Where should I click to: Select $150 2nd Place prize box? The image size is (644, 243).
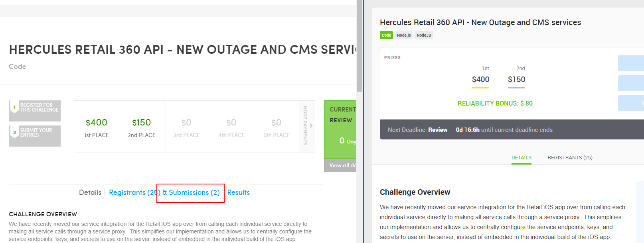pos(142,127)
